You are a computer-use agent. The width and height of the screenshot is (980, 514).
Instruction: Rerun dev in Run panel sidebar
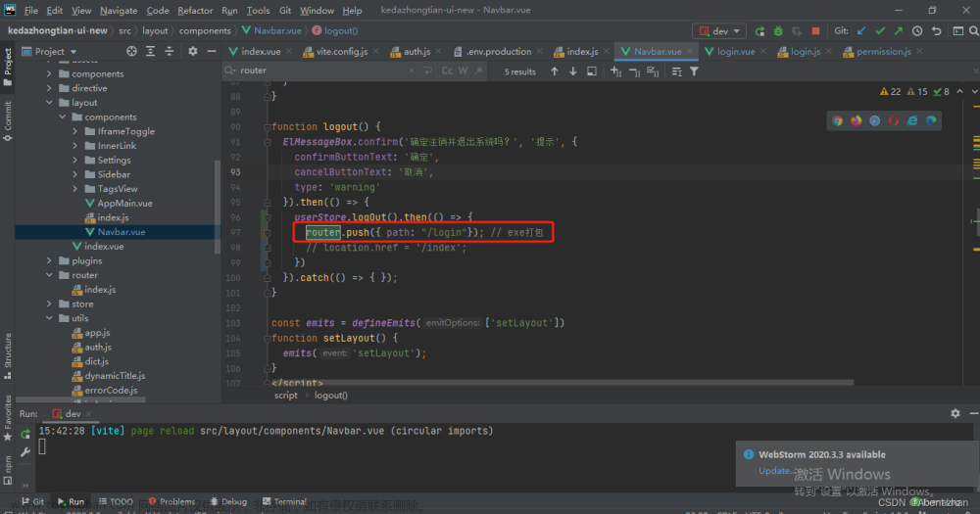tap(25, 434)
